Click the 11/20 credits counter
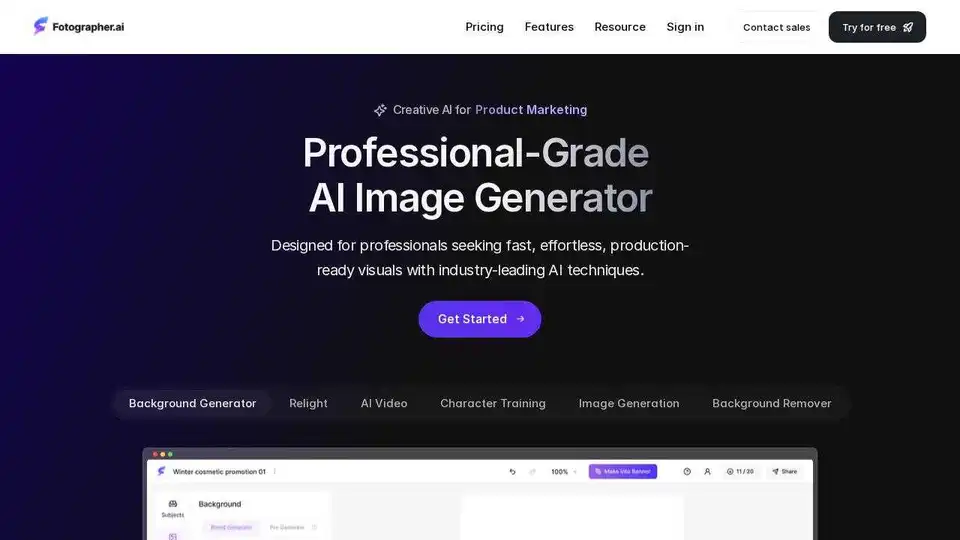This screenshot has width=960, height=540. [x=740, y=471]
